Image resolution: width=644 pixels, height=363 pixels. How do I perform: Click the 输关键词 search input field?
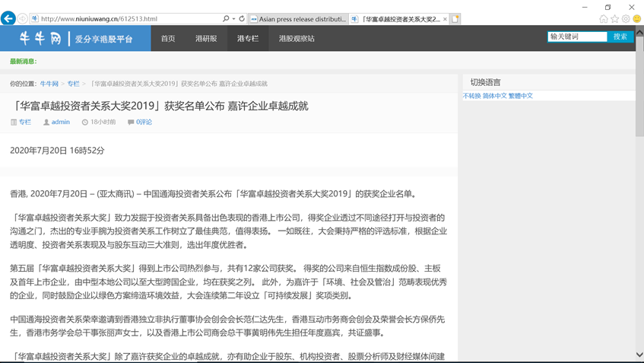click(577, 37)
